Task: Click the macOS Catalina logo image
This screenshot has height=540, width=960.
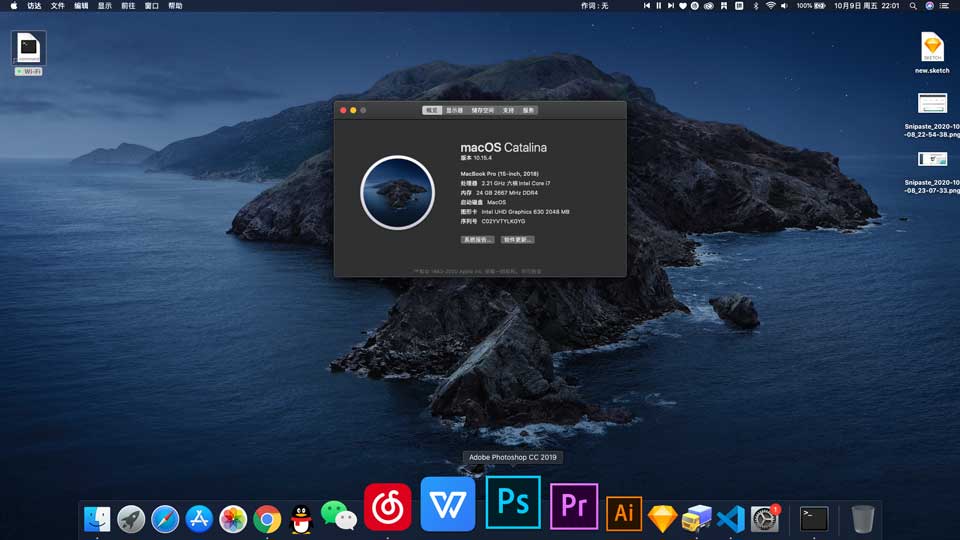Action: click(x=397, y=192)
